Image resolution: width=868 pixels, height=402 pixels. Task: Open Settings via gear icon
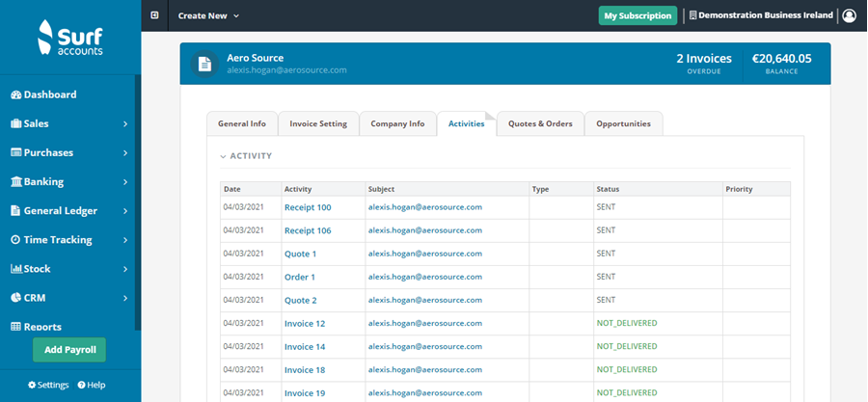pyautogui.click(x=32, y=385)
